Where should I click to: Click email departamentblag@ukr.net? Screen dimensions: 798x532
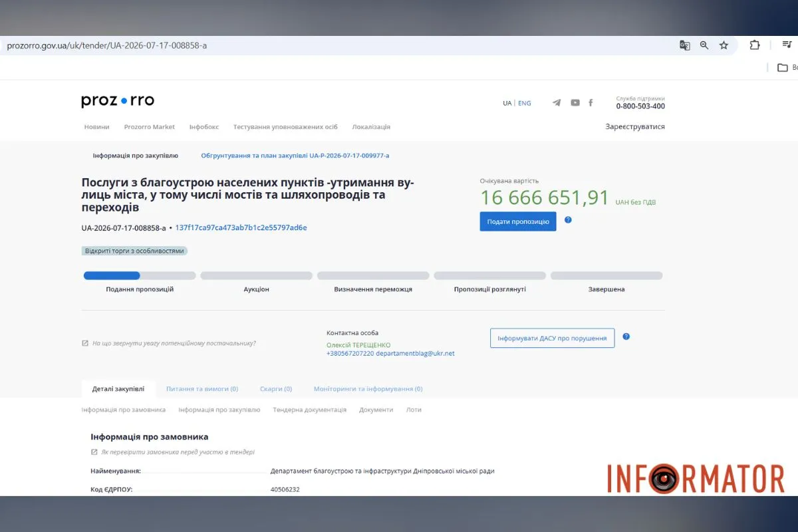(x=416, y=354)
